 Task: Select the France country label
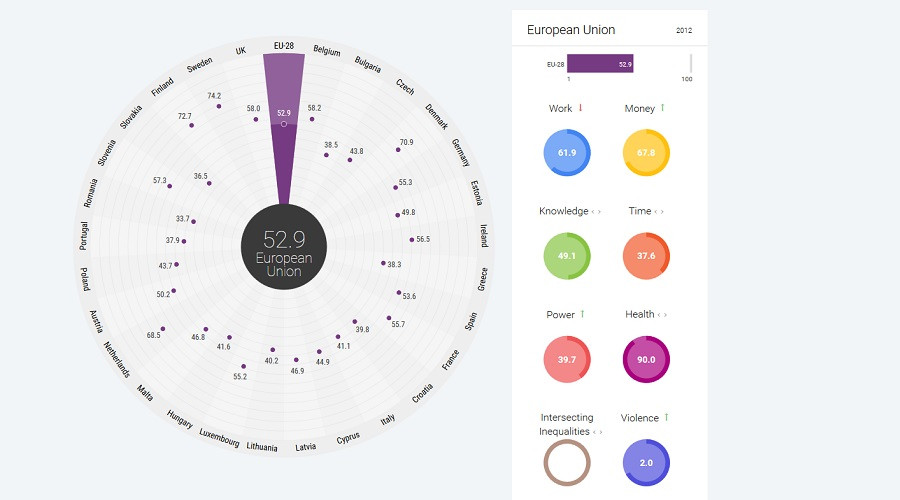tap(451, 360)
